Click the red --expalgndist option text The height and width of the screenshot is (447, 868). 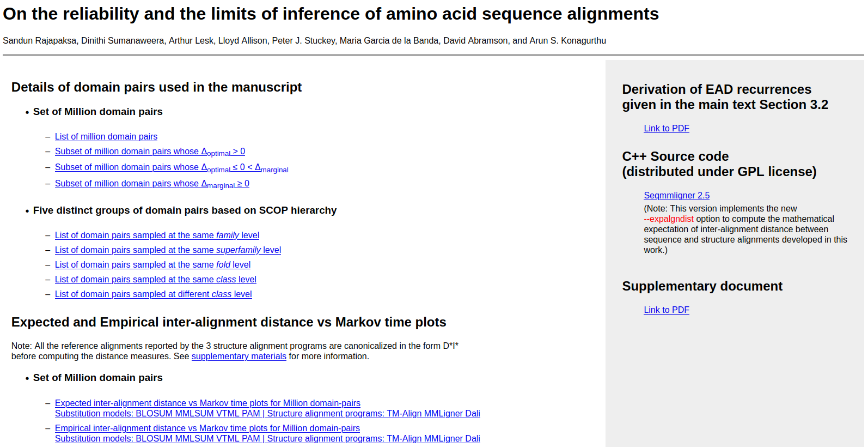tap(668, 219)
